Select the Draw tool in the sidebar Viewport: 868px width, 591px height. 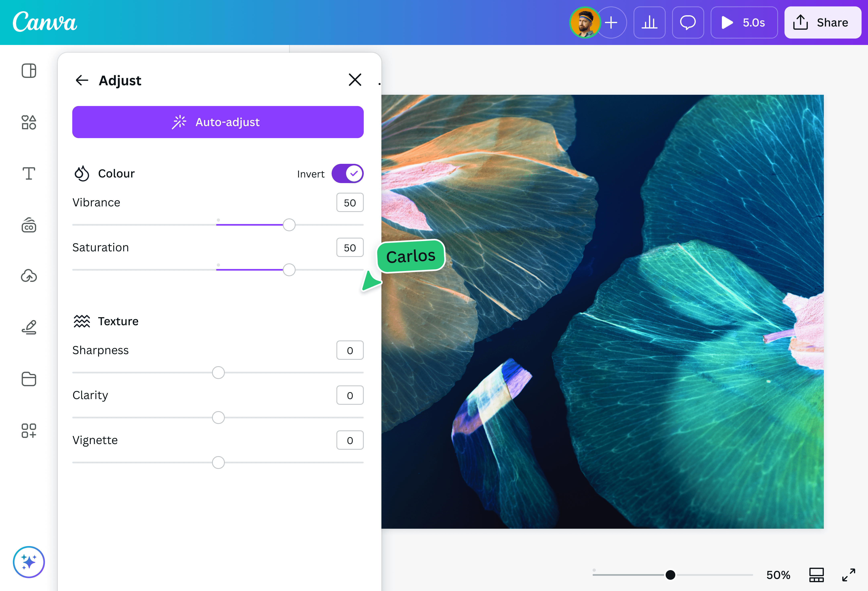(x=29, y=327)
